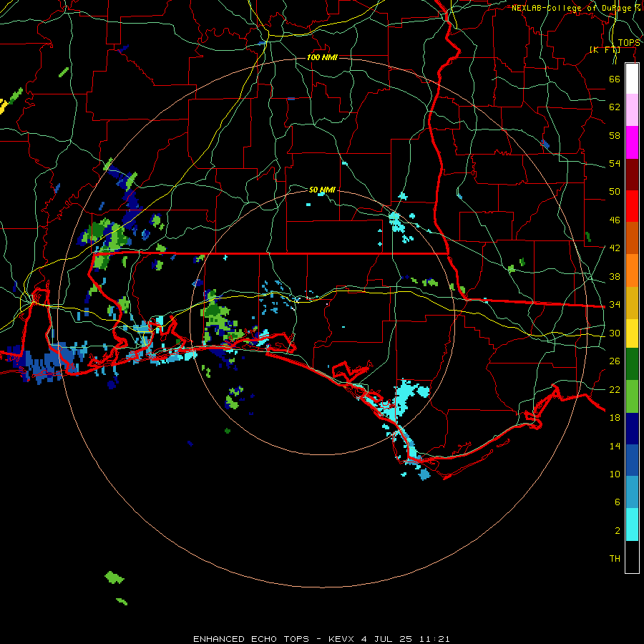Image resolution: width=644 pixels, height=644 pixels.
Task: Click the dark red 54 kft legend swatch
Action: tap(632, 175)
